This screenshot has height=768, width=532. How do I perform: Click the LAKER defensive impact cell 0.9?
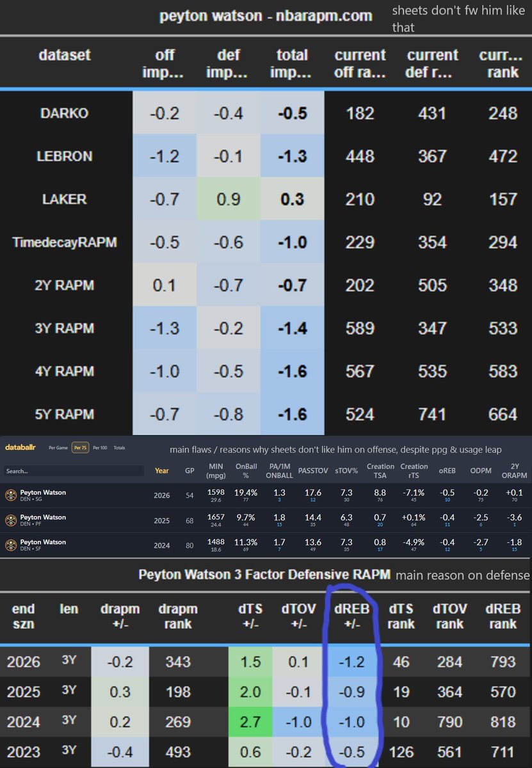coord(229,199)
